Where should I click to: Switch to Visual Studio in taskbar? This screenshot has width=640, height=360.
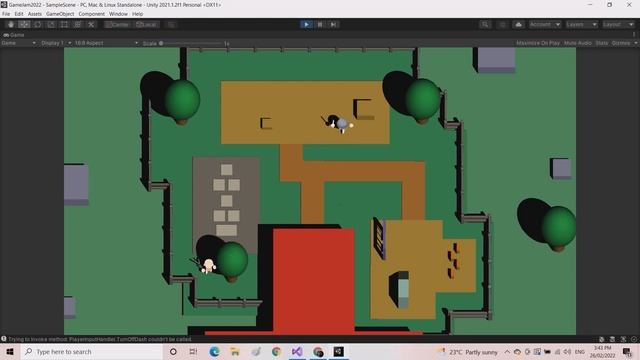click(297, 352)
